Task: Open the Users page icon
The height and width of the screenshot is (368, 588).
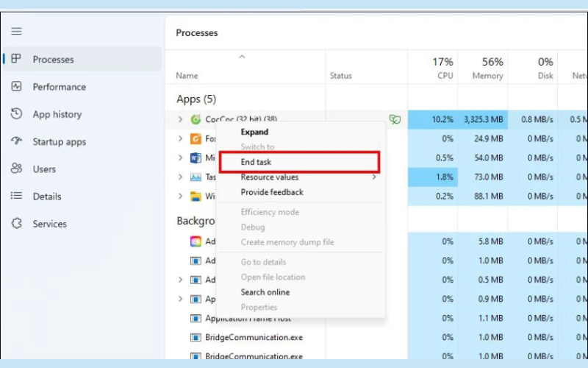Action: (16, 169)
